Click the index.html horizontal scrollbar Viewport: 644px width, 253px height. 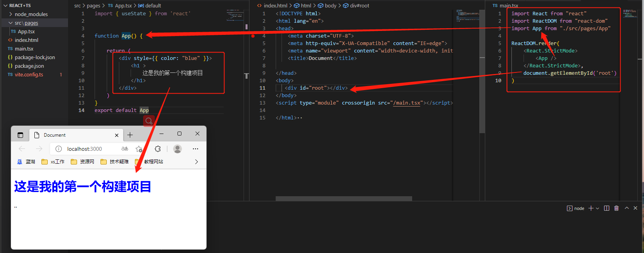point(344,199)
